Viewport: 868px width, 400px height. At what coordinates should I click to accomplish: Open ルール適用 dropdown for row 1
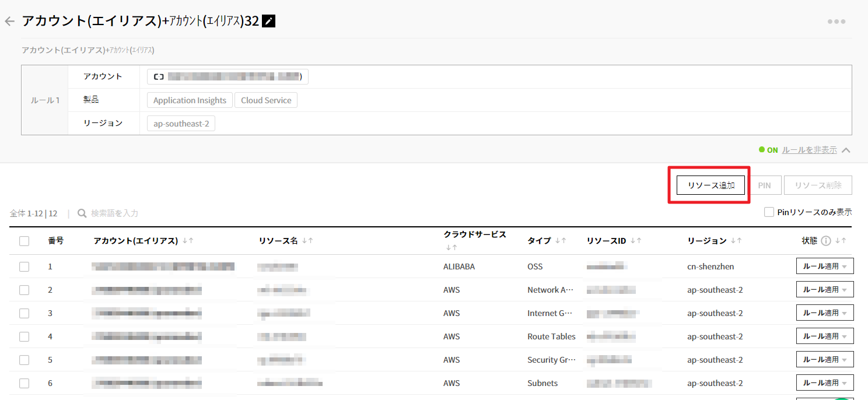tap(824, 266)
